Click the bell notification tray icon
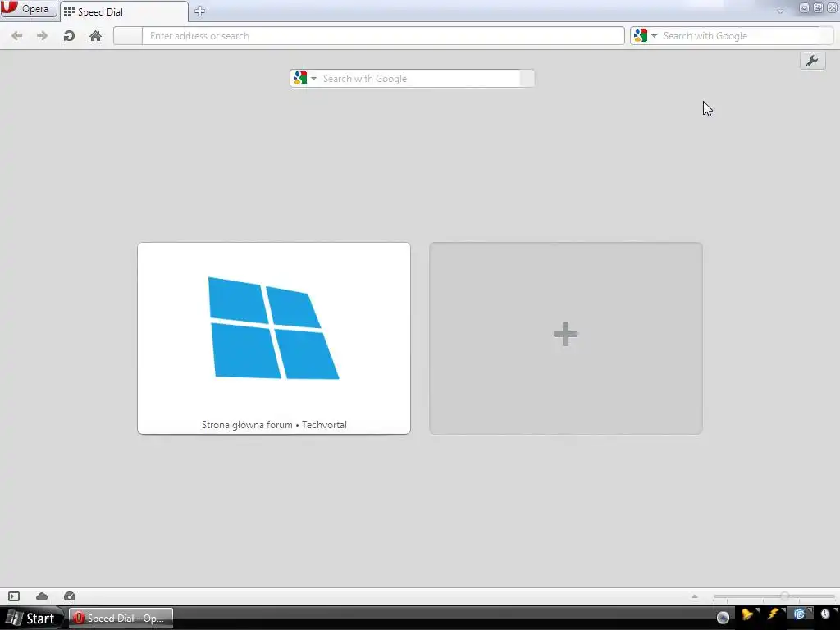Screen dimensions: 840x630 (747, 614)
